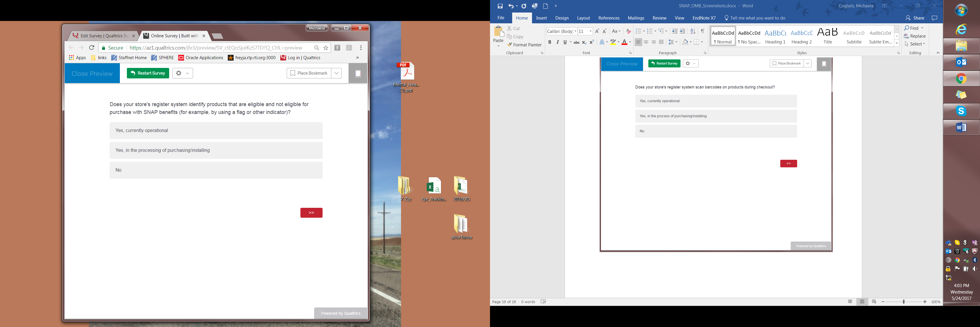Image resolution: width=980 pixels, height=327 pixels.
Task: Select 'Yes, currently operational' answer in browser
Action: (x=216, y=130)
